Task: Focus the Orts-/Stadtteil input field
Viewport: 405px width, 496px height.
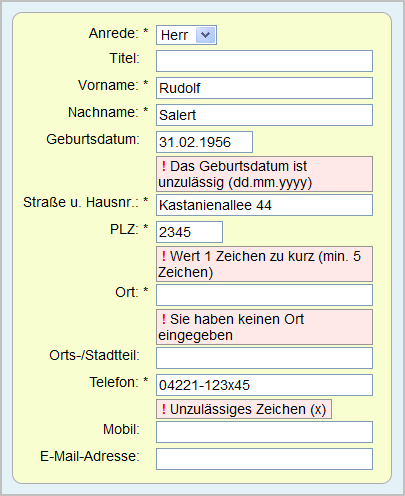Action: coord(264,358)
